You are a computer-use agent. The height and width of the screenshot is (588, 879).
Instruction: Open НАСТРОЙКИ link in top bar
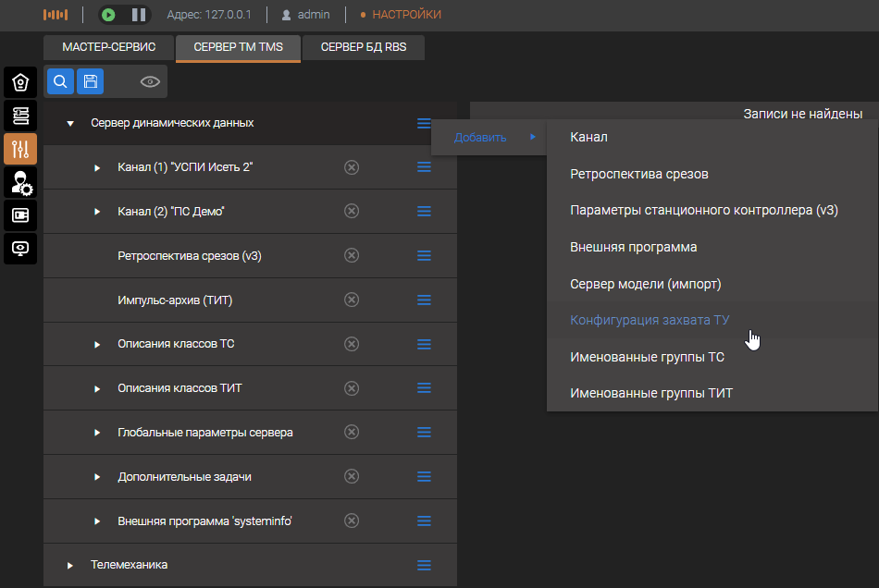(x=406, y=15)
